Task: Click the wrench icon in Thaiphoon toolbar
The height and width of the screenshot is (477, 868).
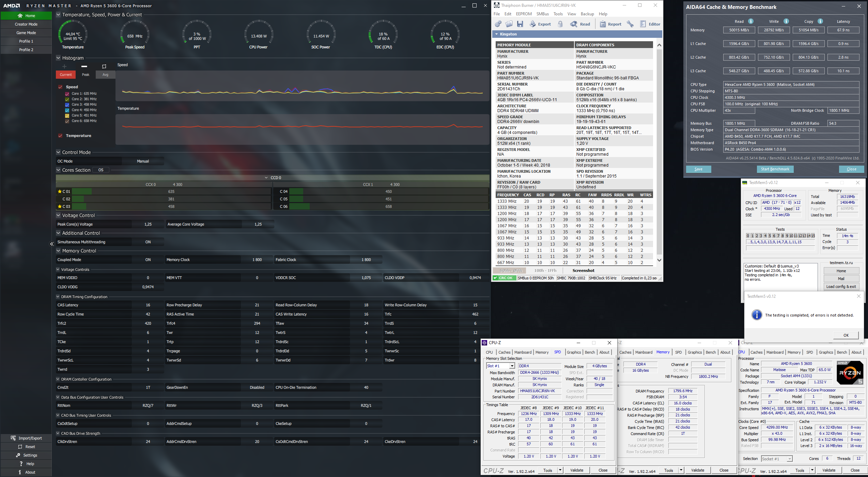Action: (x=630, y=24)
